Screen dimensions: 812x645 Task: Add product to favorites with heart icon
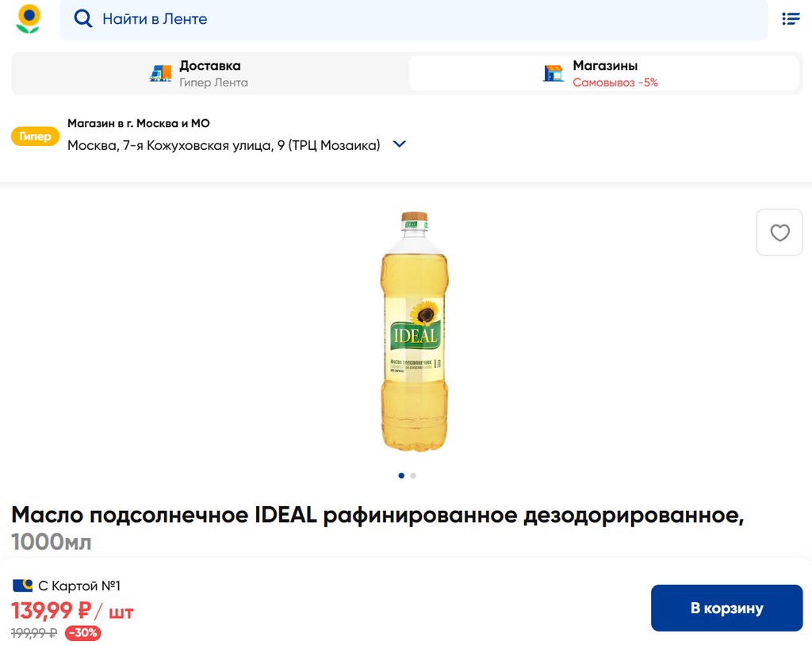coord(779,232)
